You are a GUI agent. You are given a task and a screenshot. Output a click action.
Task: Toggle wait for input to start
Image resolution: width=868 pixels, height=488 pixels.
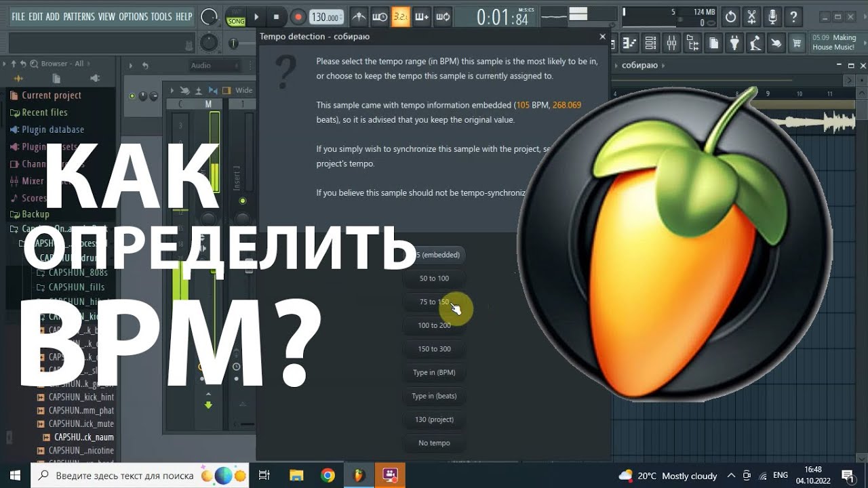[380, 17]
